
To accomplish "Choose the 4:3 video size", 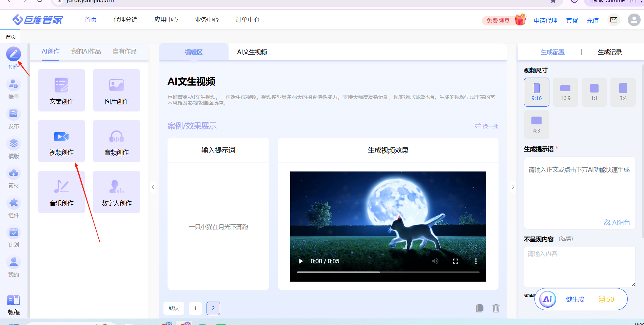I will click(x=536, y=124).
